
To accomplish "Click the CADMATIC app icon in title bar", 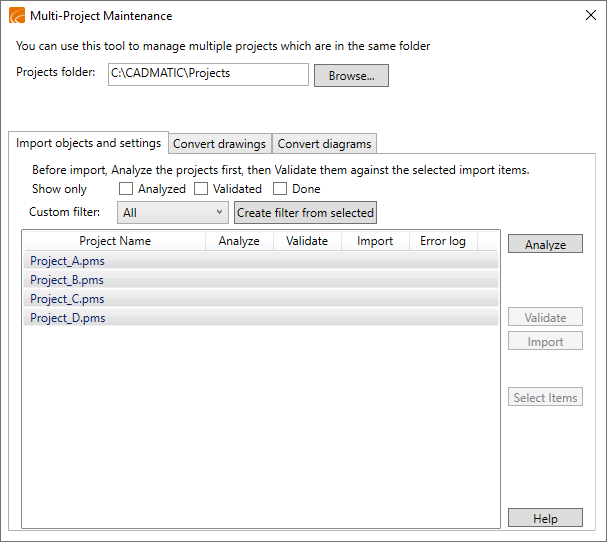I will click(17, 16).
